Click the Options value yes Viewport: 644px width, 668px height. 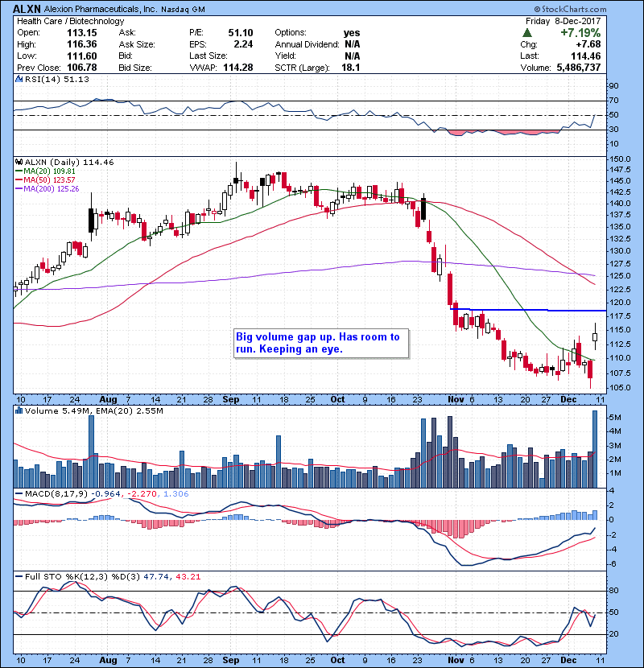tap(352, 33)
